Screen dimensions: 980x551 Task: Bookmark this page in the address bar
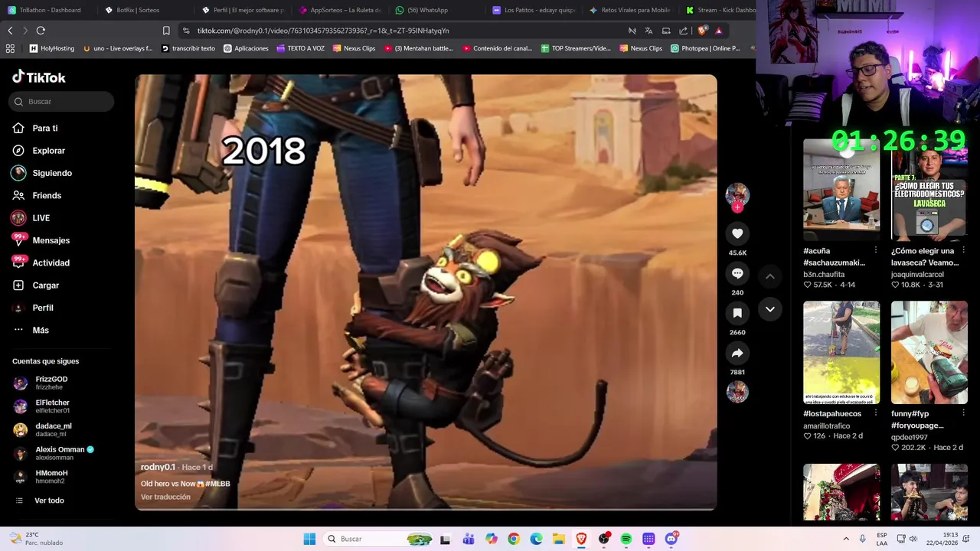pos(166,31)
